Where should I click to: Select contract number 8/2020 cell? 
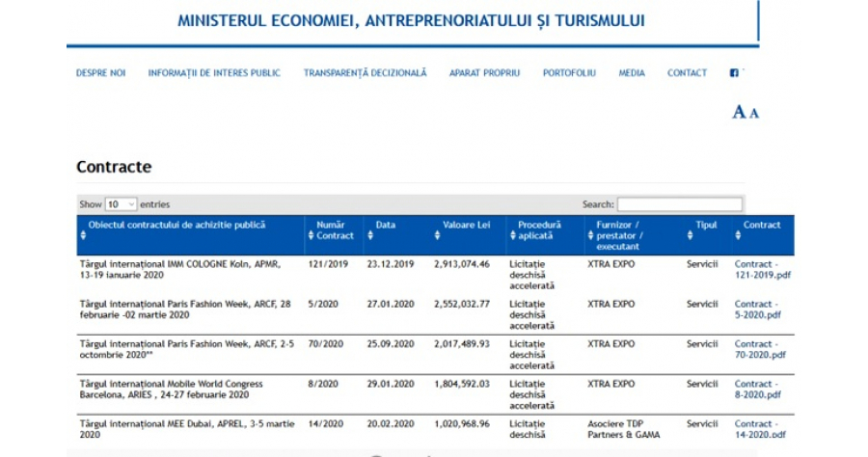point(323,384)
